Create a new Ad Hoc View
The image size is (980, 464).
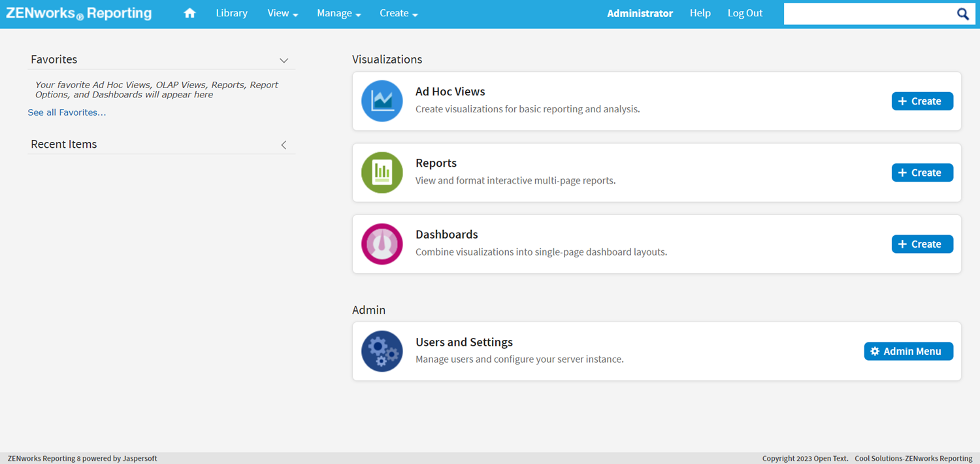(x=922, y=101)
